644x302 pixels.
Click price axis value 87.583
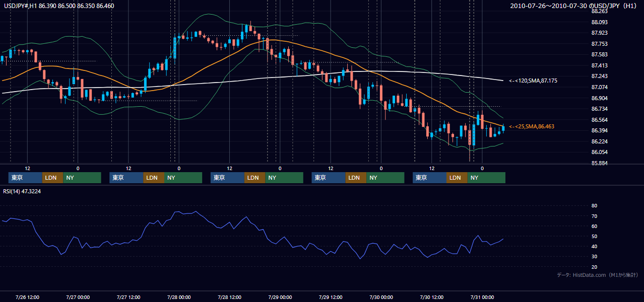point(599,55)
